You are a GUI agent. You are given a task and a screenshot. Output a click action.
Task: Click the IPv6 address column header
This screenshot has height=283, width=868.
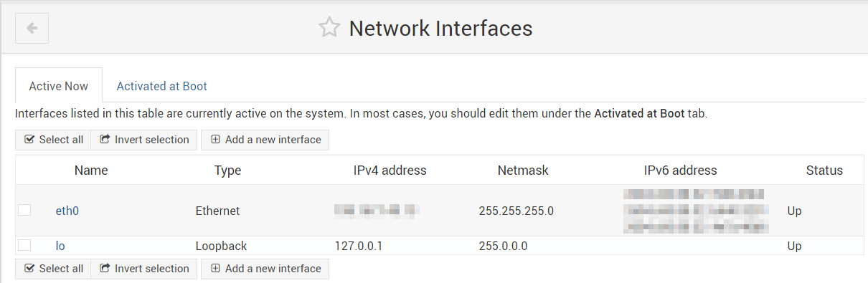[681, 171]
